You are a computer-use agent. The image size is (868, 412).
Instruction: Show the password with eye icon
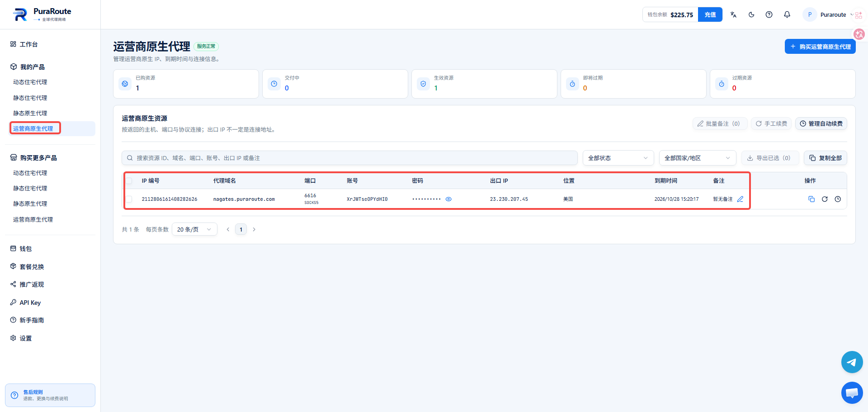448,199
